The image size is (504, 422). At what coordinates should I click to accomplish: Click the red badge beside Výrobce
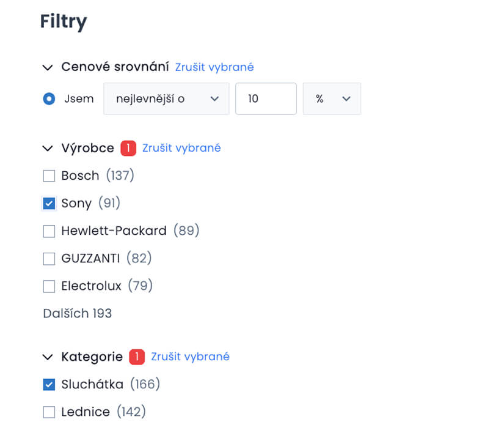[128, 148]
